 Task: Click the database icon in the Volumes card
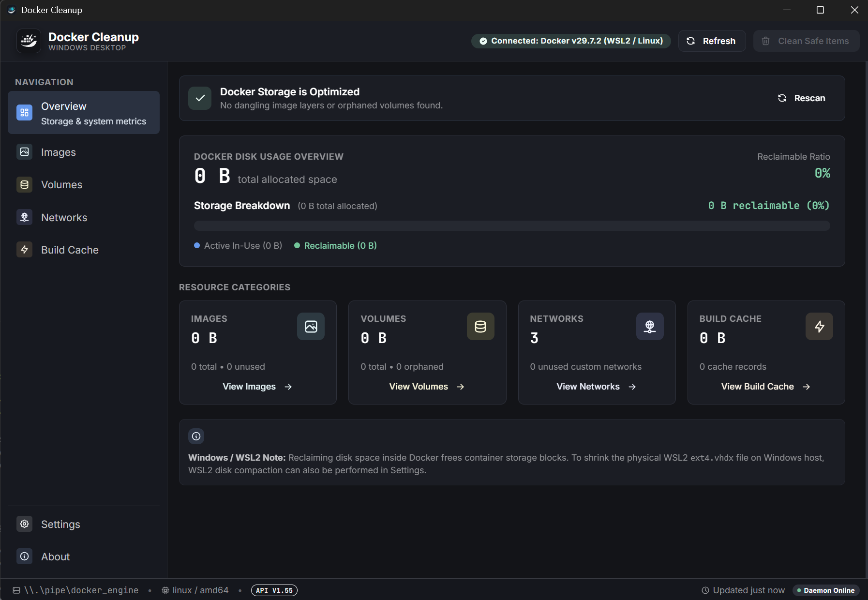pos(480,327)
